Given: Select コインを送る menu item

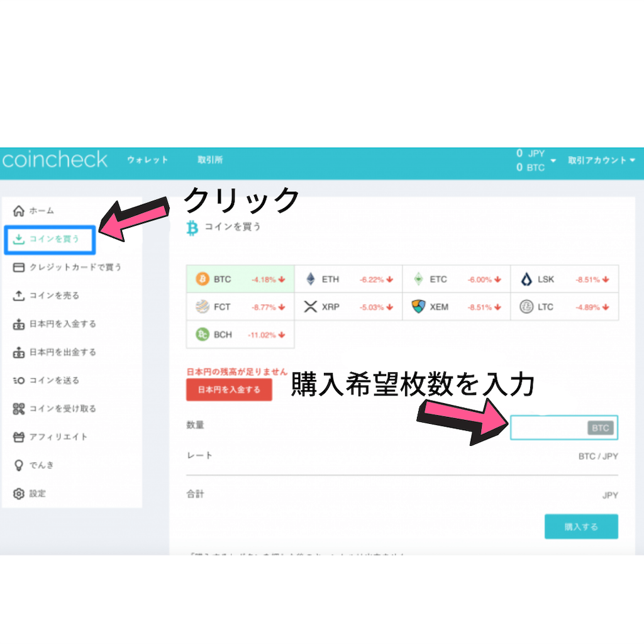Looking at the screenshot, I should pyautogui.click(x=46, y=380).
